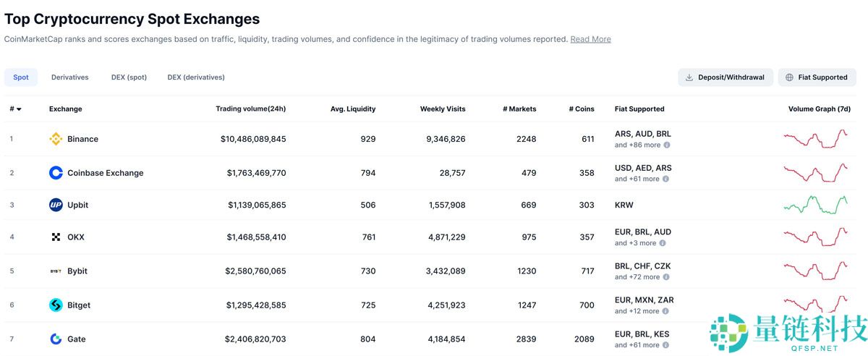Click Binance's 'and +86 more' text

637,145
